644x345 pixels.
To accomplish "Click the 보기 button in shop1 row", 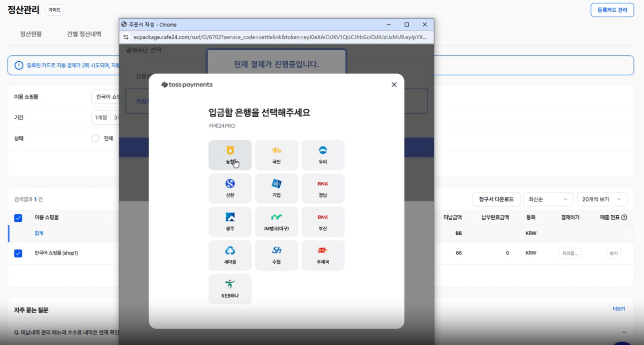I will [613, 253].
